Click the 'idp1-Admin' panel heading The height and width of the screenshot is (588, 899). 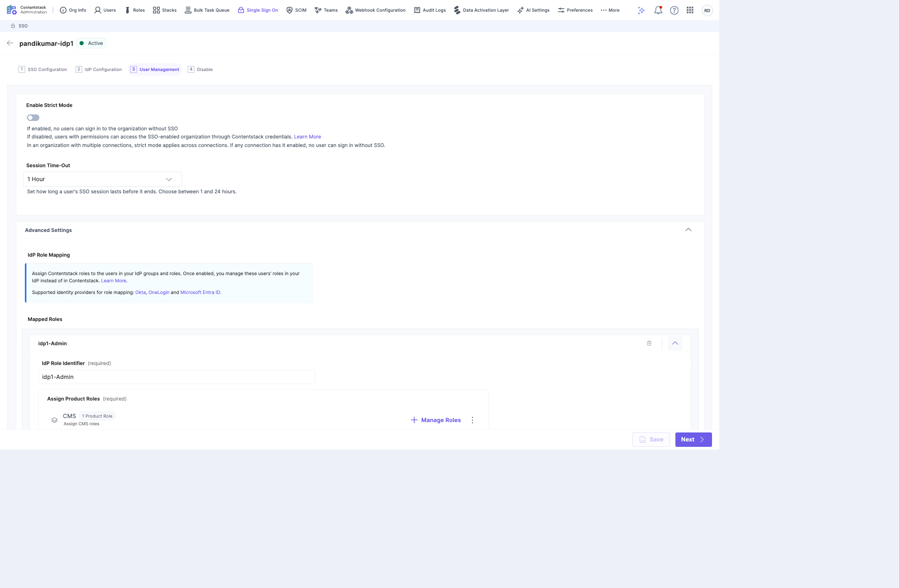[x=52, y=343]
